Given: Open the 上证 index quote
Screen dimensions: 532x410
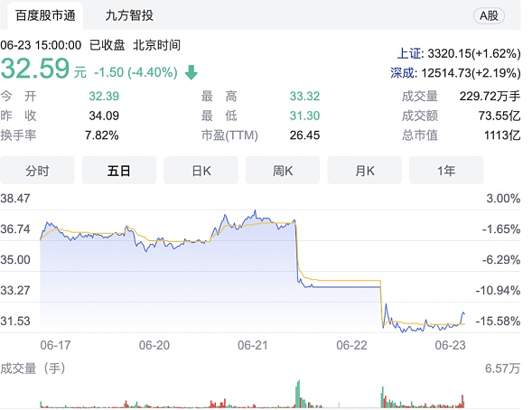Looking at the screenshot, I should [459, 53].
